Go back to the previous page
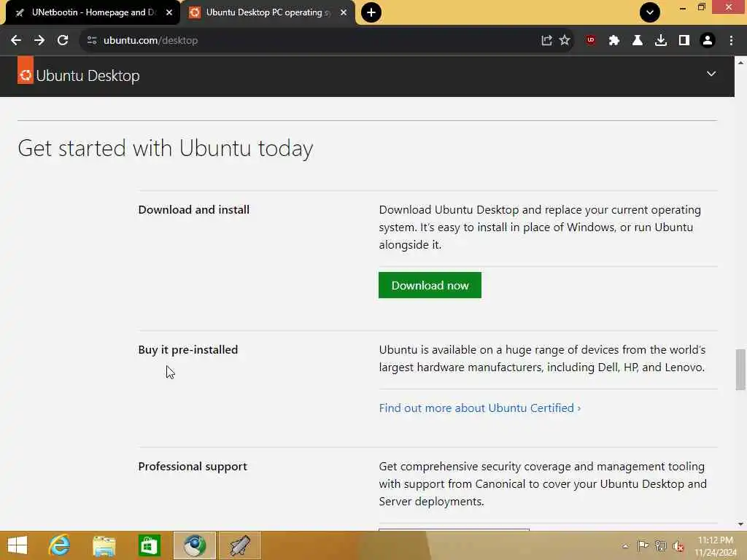 16,41
